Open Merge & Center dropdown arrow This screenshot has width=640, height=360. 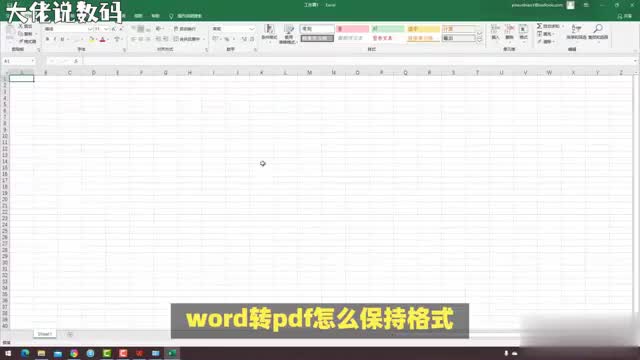pyautogui.click(x=204, y=39)
